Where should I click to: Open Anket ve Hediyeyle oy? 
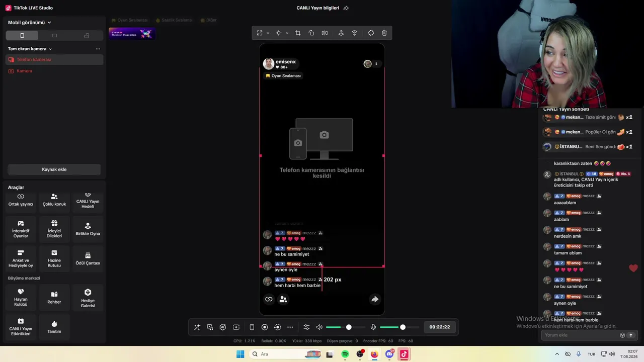click(21, 259)
